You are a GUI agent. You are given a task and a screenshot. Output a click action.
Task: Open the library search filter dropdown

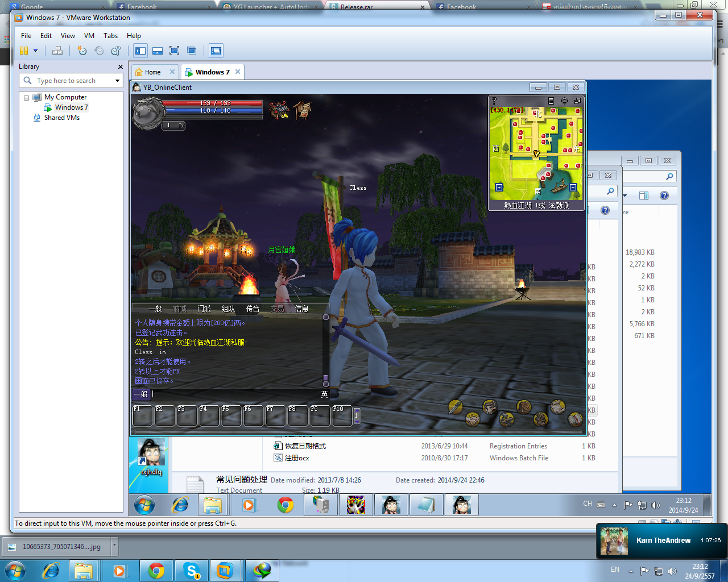coord(117,81)
